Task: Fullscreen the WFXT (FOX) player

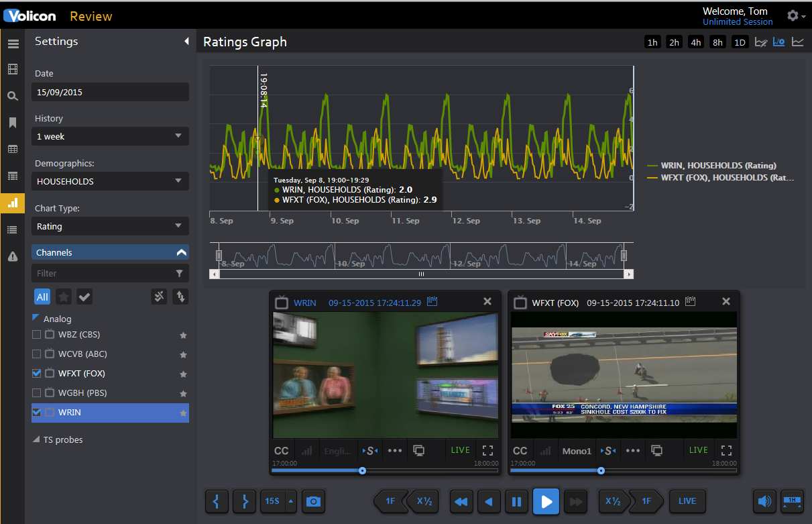Action: click(x=726, y=450)
